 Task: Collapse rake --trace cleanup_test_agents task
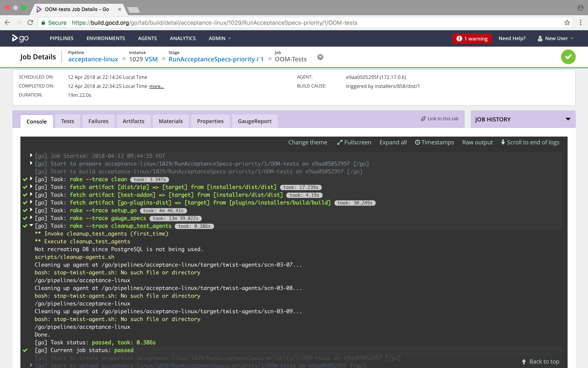pos(31,225)
